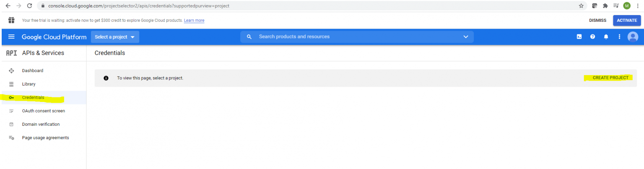Click the account avatar in blue header
This screenshot has height=169, width=644.
tap(633, 37)
